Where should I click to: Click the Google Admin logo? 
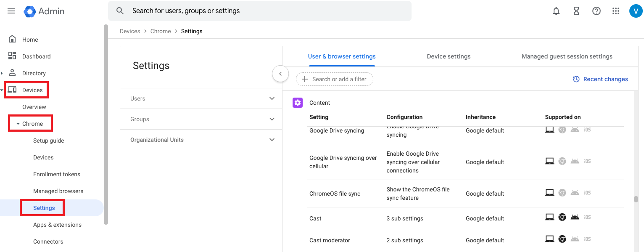(44, 11)
